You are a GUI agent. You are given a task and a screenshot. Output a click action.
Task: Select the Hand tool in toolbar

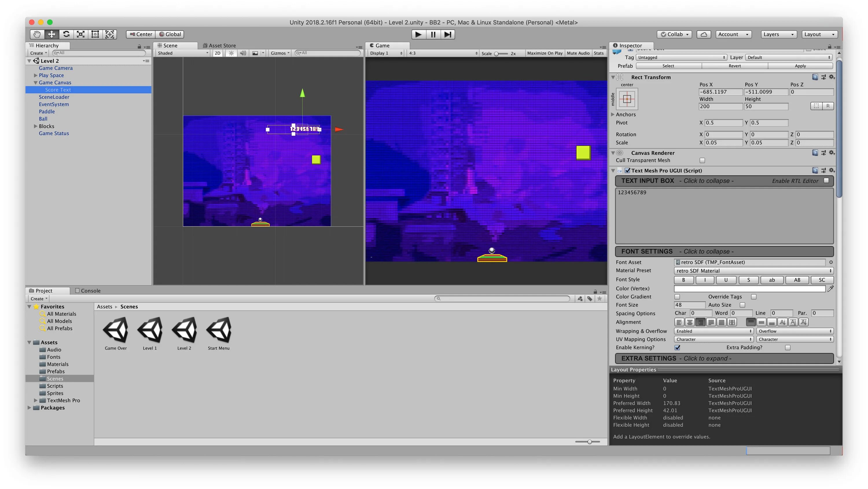click(x=37, y=34)
